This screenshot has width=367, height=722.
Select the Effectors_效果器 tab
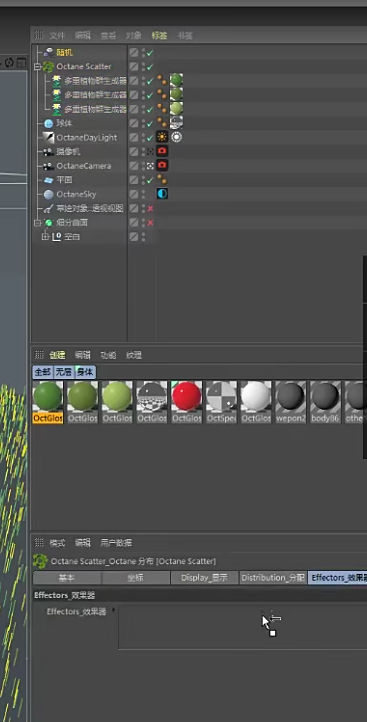pyautogui.click(x=338, y=578)
